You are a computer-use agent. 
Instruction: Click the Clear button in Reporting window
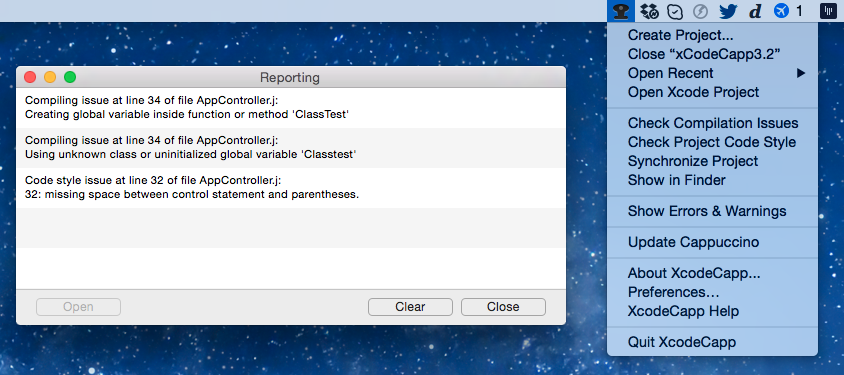pos(410,307)
